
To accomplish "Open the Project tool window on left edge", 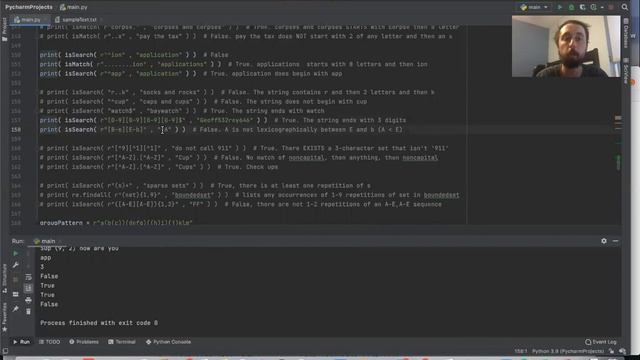I will (x=4, y=29).
